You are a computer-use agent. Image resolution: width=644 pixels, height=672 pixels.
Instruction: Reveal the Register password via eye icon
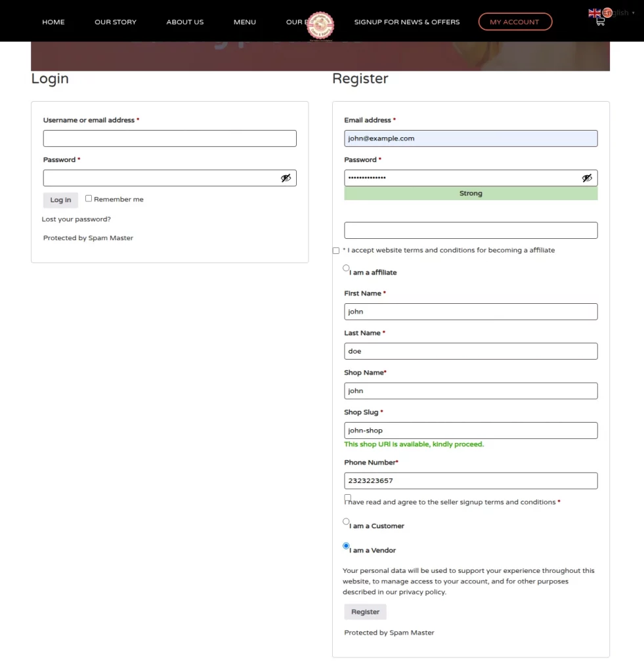click(x=587, y=178)
